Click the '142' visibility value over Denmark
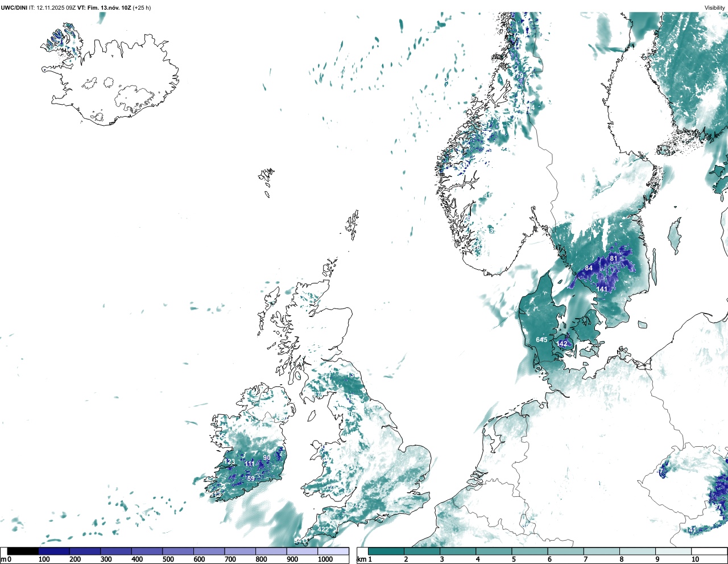The width and height of the screenshot is (728, 564). pos(562,344)
